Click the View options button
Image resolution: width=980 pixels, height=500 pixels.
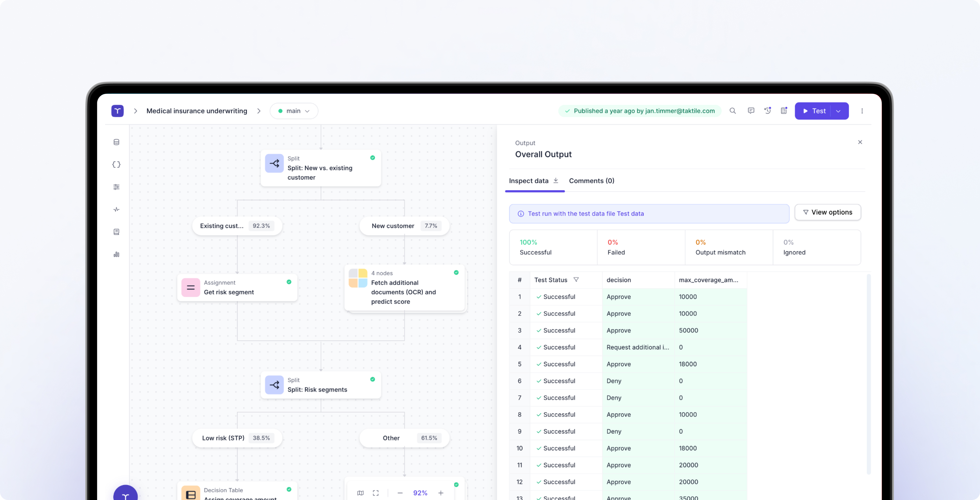pos(827,212)
